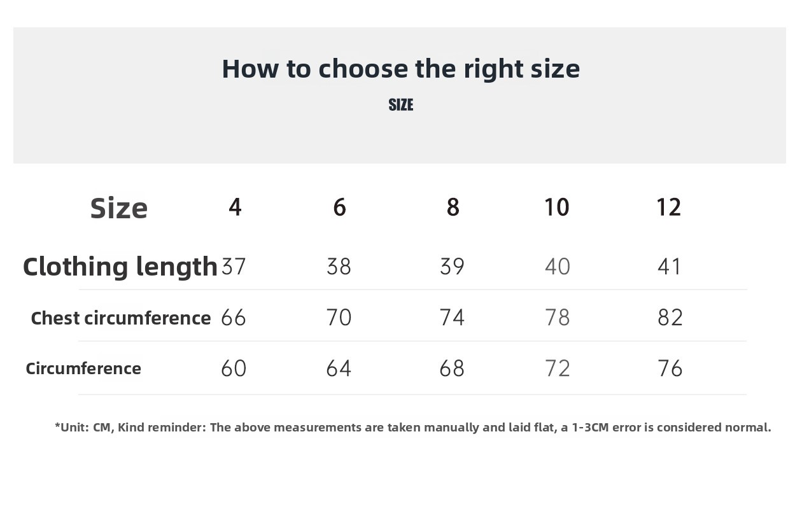Select size 4 column header
This screenshot has height=532, width=802.
click(x=235, y=207)
